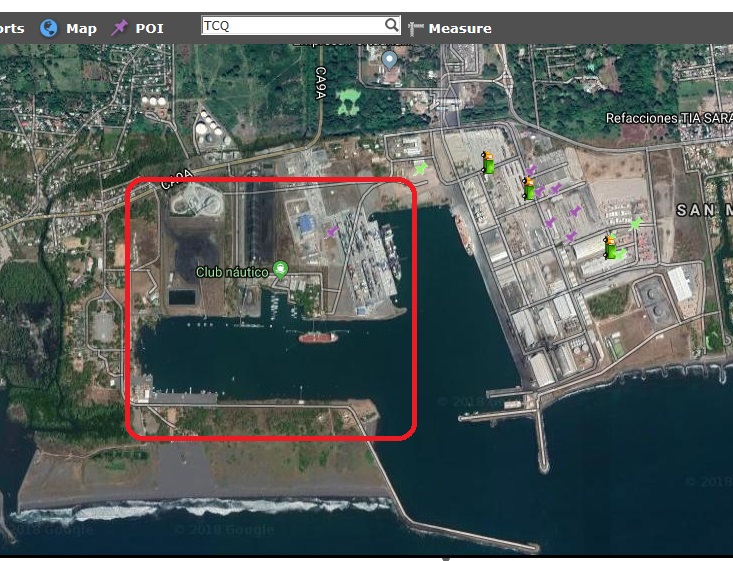Screen dimensions: 733x561
Task: Click the green pin left of northern truck
Action: pos(421,168)
